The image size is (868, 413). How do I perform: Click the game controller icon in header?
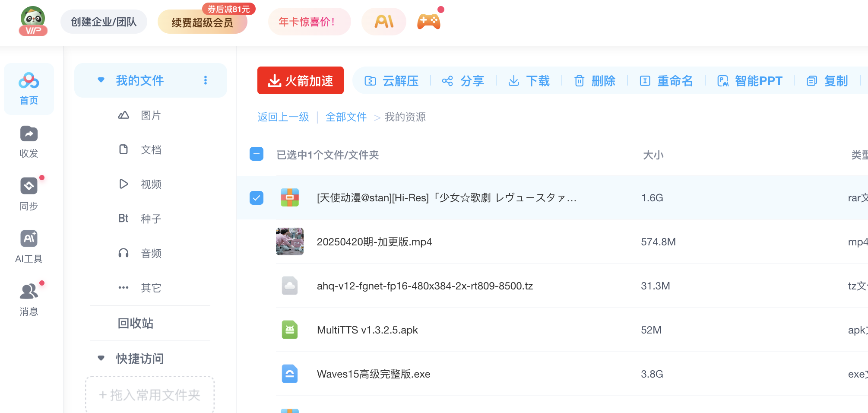[x=428, y=22]
